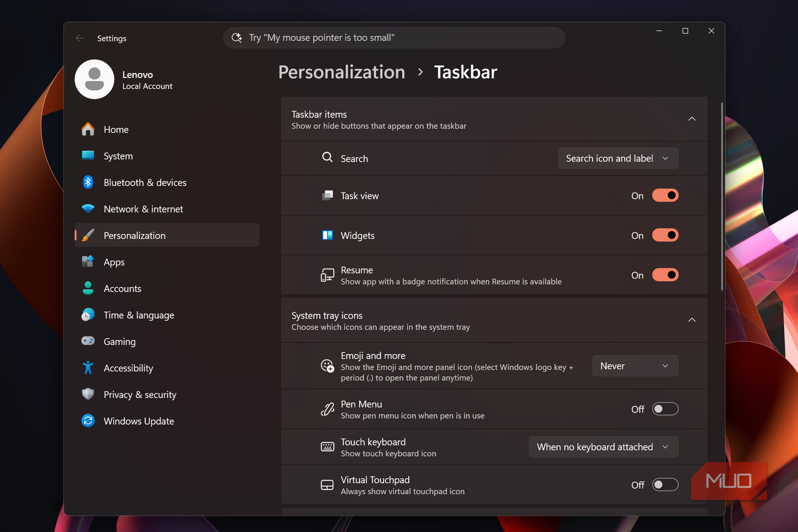The width and height of the screenshot is (798, 532).
Task: Click the Windows Update refresh icon
Action: (88, 421)
